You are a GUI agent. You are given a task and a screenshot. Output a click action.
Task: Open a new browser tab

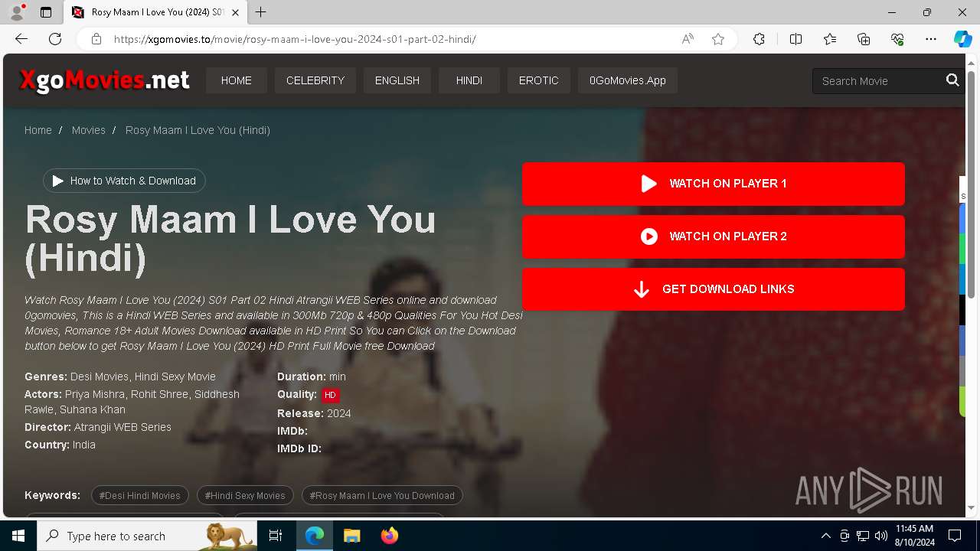(261, 12)
